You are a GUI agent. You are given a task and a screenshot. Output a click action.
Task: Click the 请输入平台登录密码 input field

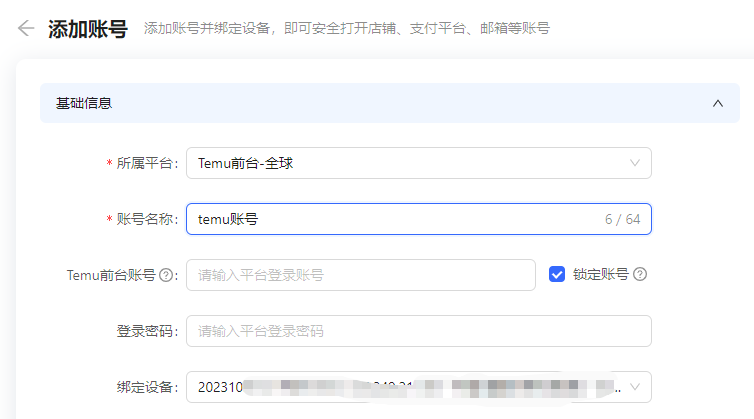click(x=418, y=331)
